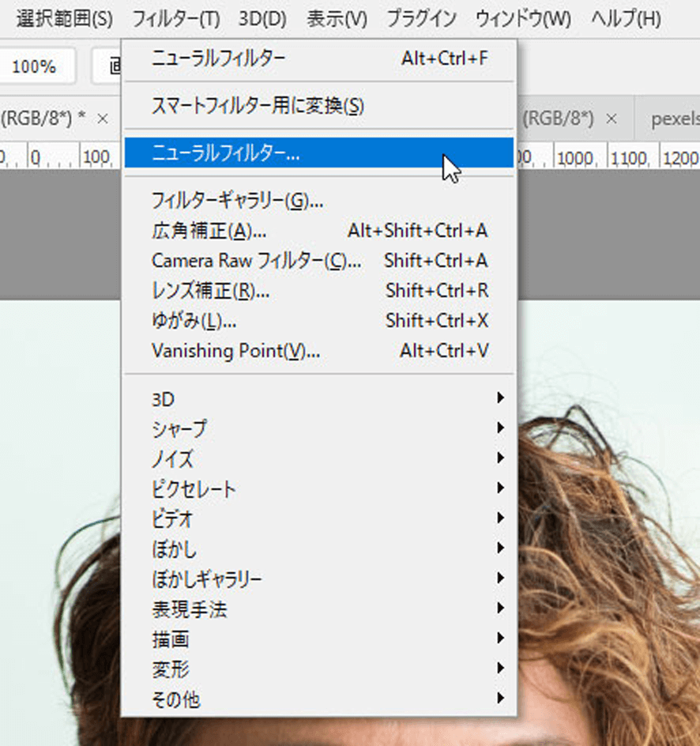Expand the 変形 submenu

(319, 669)
